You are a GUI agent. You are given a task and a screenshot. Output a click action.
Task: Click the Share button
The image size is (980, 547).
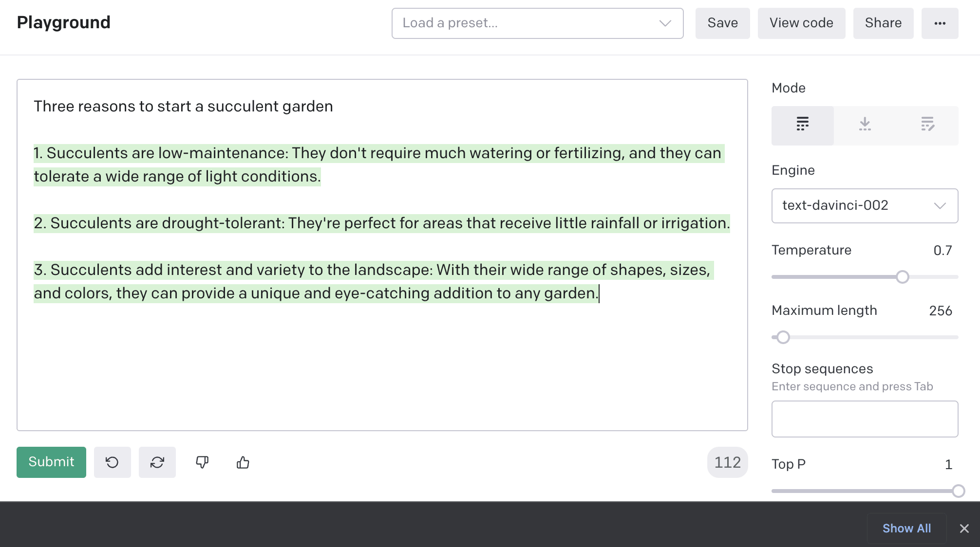(x=884, y=22)
